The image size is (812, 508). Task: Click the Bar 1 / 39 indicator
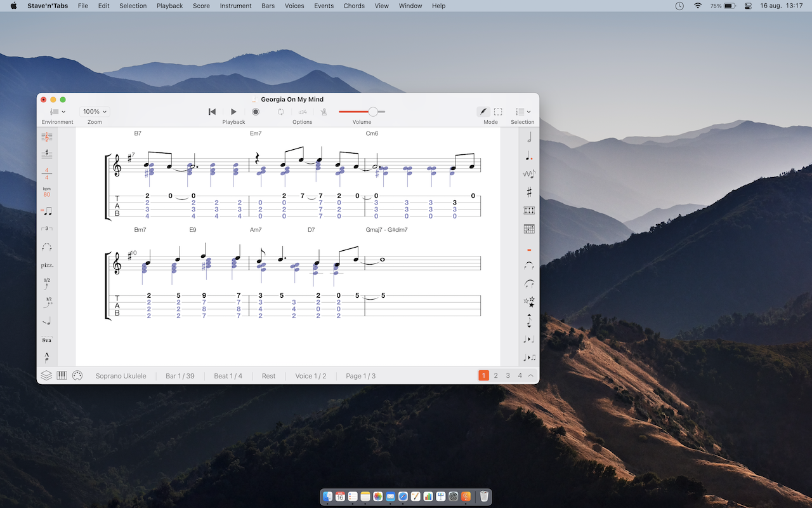point(180,376)
